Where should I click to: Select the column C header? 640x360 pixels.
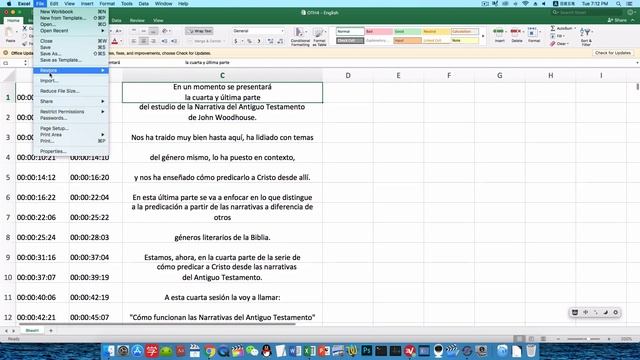tap(222, 76)
